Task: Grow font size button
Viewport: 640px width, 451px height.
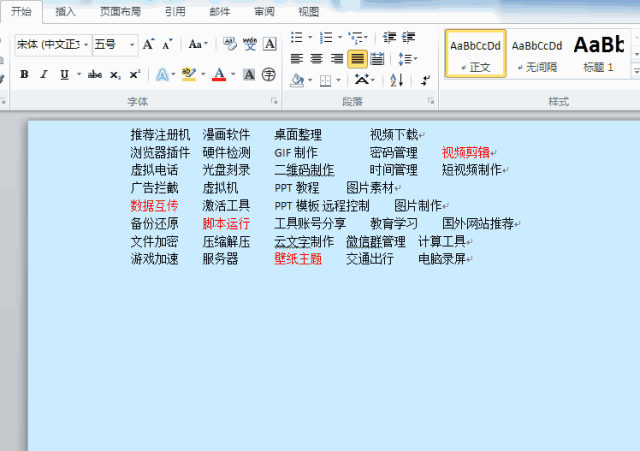Action: pyautogui.click(x=148, y=44)
